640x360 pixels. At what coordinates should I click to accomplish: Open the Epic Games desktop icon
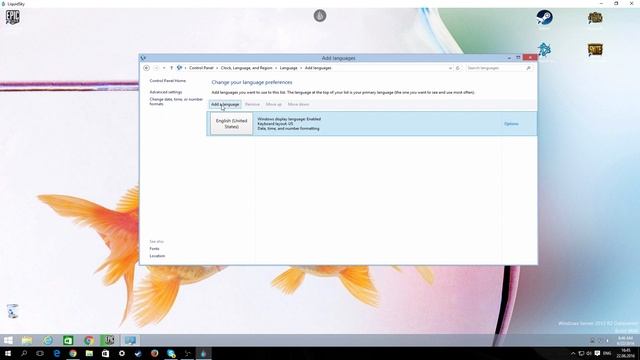[x=13, y=17]
